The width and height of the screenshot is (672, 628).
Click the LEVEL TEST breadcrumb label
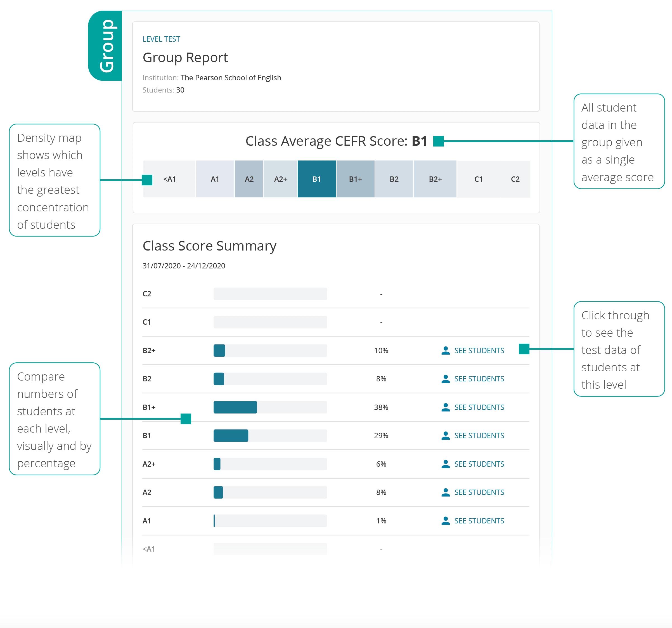[x=161, y=39]
